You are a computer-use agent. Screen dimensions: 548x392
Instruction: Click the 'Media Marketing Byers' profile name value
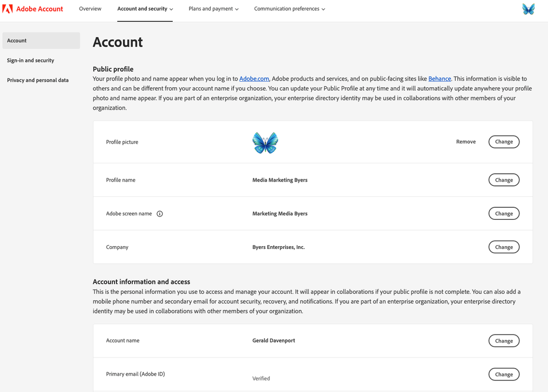[x=280, y=180]
